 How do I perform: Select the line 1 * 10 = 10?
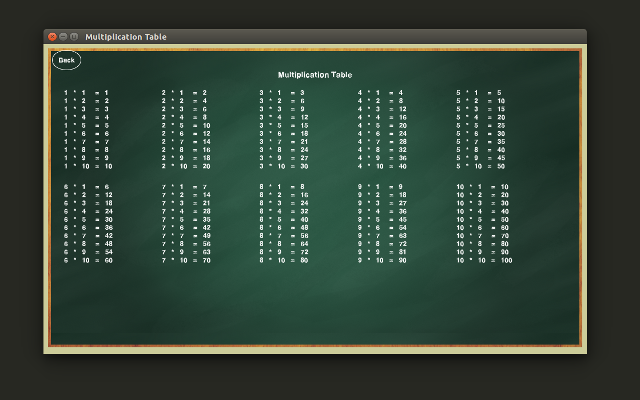88,166
